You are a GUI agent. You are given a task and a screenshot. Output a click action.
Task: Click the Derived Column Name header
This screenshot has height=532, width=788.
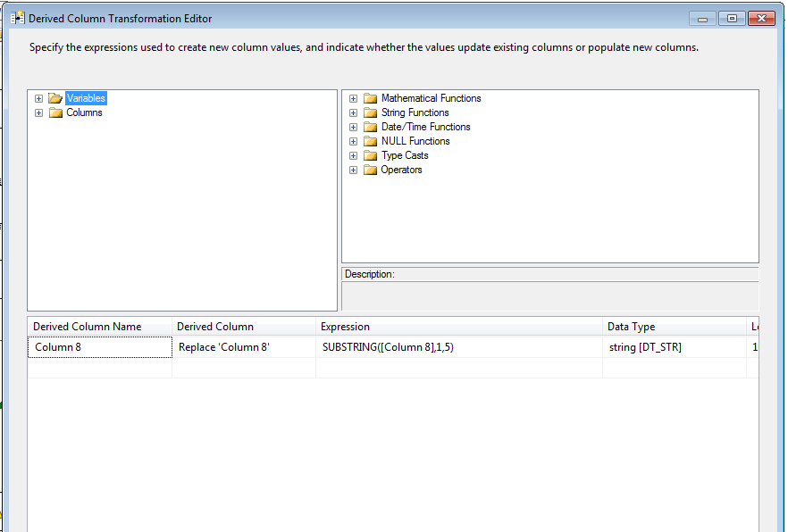point(88,327)
